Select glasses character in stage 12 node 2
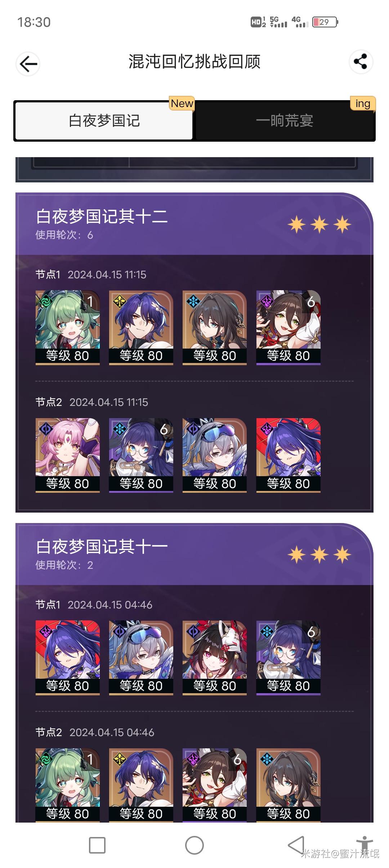 [x=141, y=455]
